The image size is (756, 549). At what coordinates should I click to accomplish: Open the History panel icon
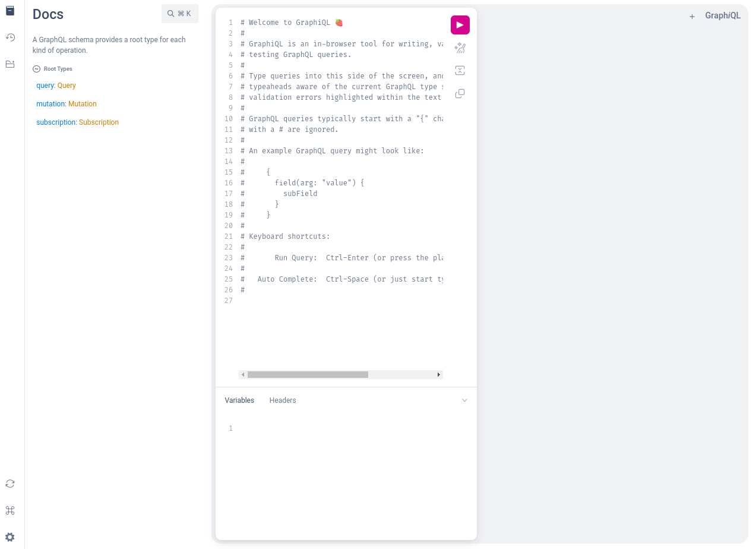pyautogui.click(x=10, y=37)
